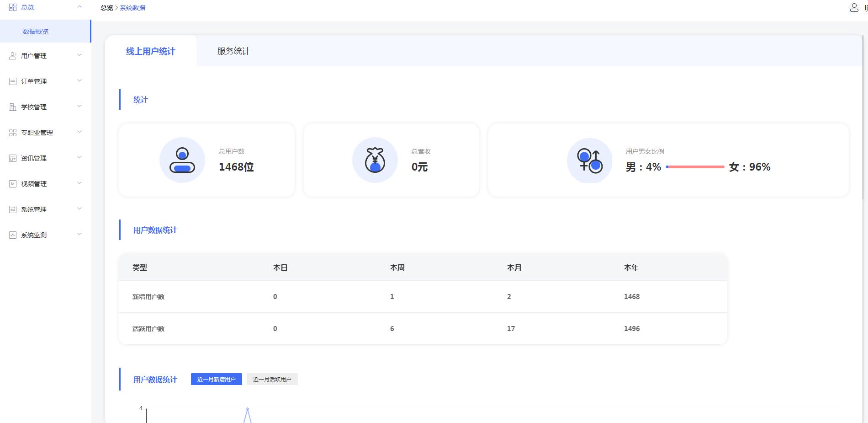Collapse the 总览 menu chevron
868x423 pixels.
coord(79,7)
